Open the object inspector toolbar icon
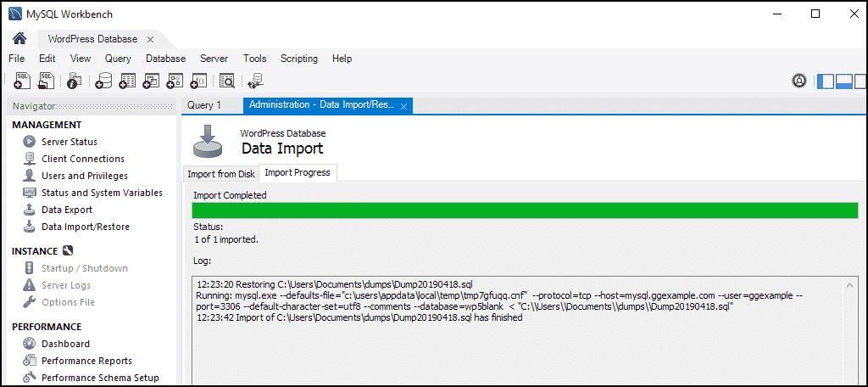868x387 pixels. click(74, 81)
